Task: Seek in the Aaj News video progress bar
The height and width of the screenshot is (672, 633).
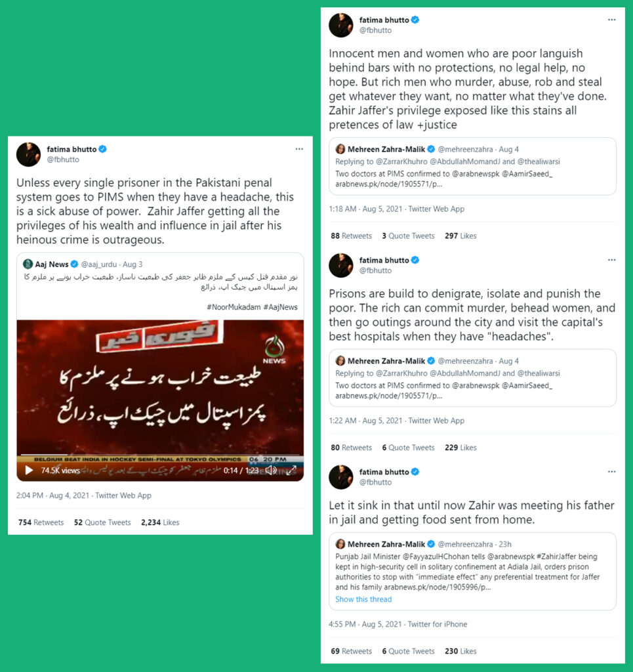Action: click(160, 454)
